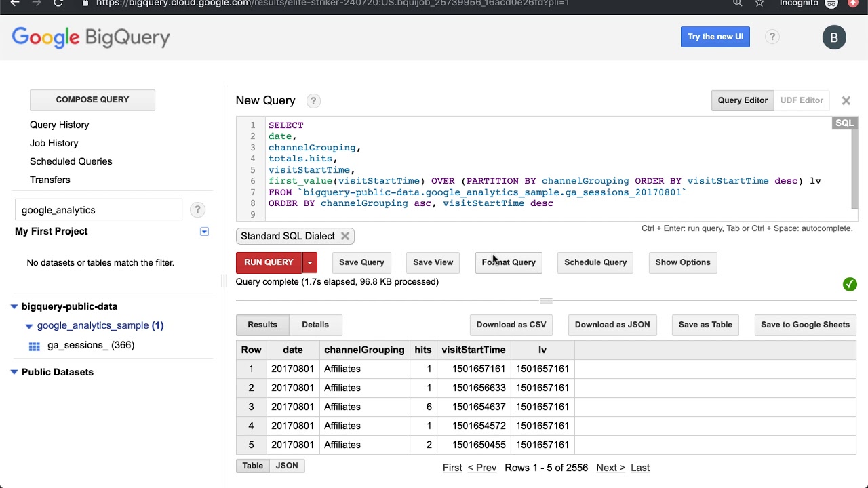Click the lv column header
The height and width of the screenshot is (488, 868).
click(542, 350)
